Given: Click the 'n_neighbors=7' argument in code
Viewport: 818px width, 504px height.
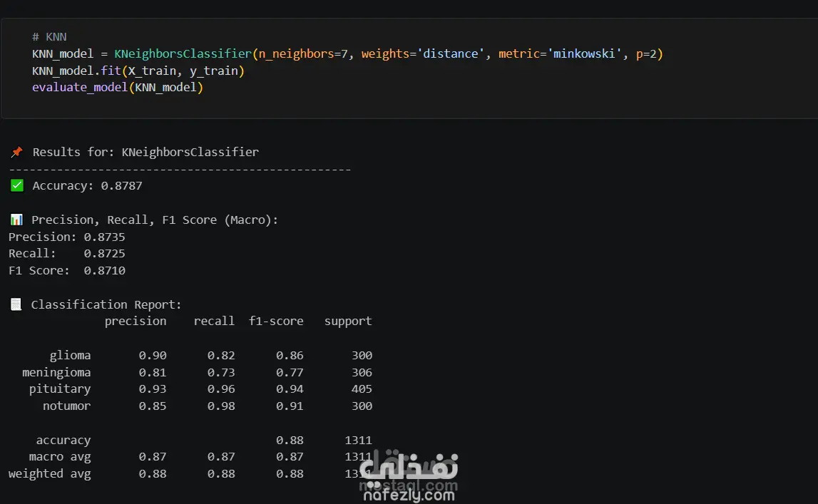Looking at the screenshot, I should tap(303, 53).
